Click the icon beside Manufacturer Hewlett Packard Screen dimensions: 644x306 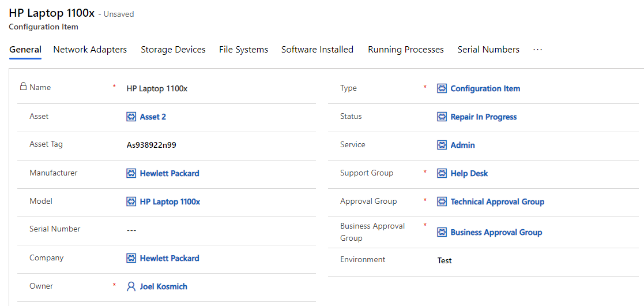[x=131, y=174]
